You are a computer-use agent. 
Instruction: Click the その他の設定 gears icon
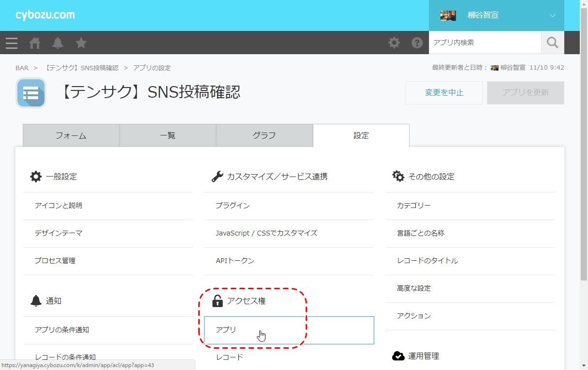398,177
